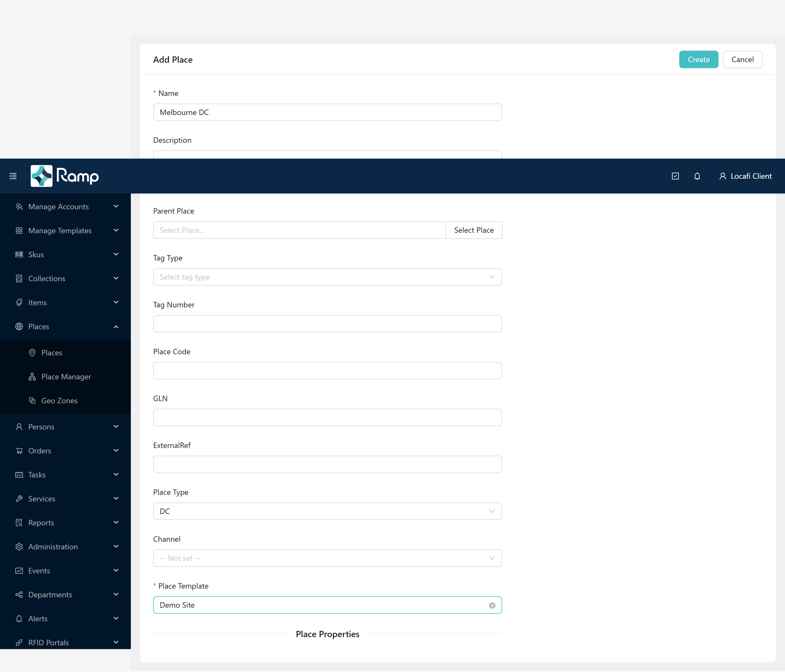Expand the Persons menu chevron

pyautogui.click(x=116, y=426)
